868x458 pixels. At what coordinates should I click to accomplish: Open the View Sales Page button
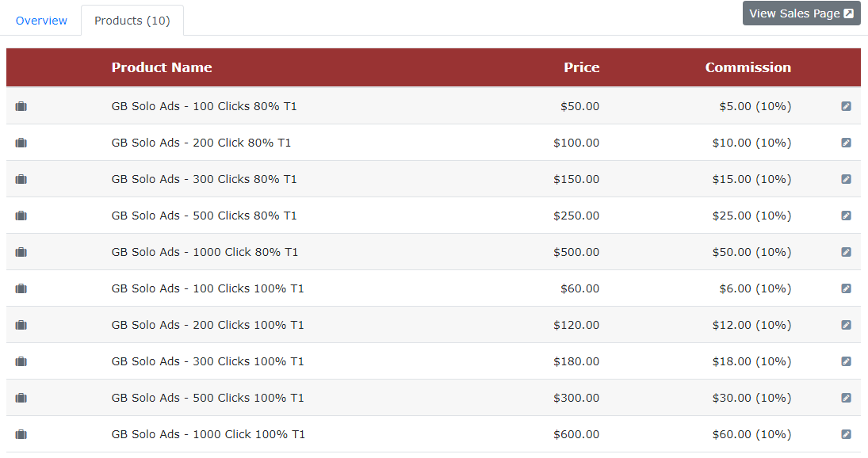pyautogui.click(x=801, y=13)
